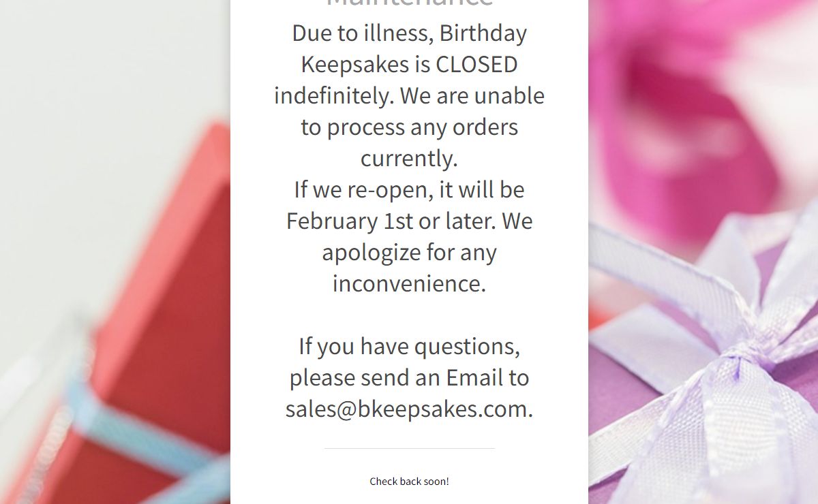
Task: Click the 'If we re-open, it will be' line
Action: [x=409, y=189]
